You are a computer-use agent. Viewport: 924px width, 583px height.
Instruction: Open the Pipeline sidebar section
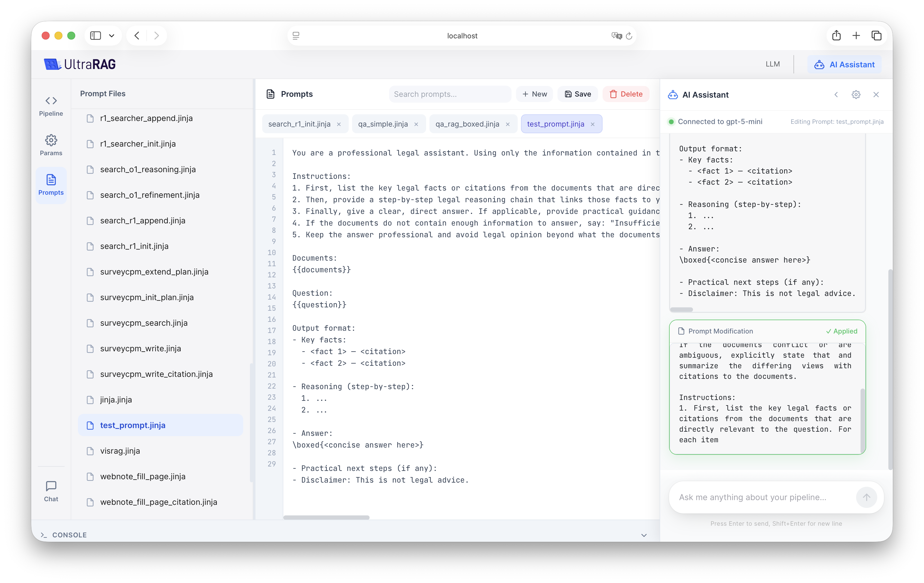[51, 106]
